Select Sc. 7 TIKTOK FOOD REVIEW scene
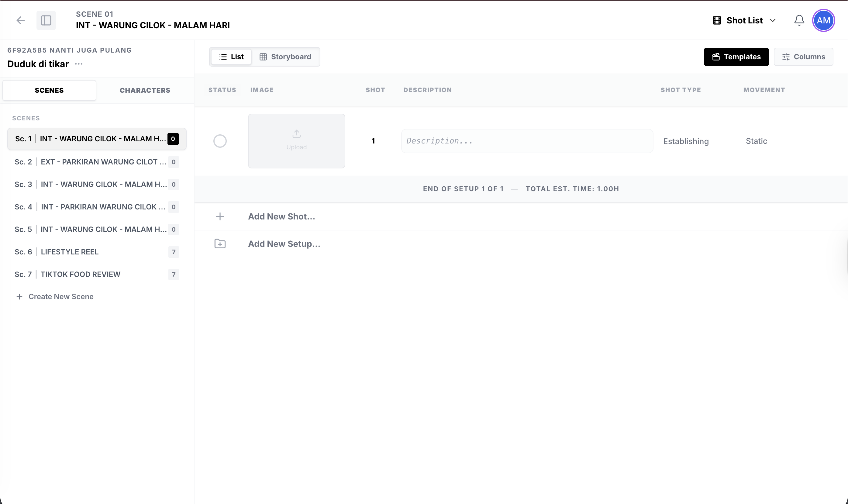 point(97,274)
